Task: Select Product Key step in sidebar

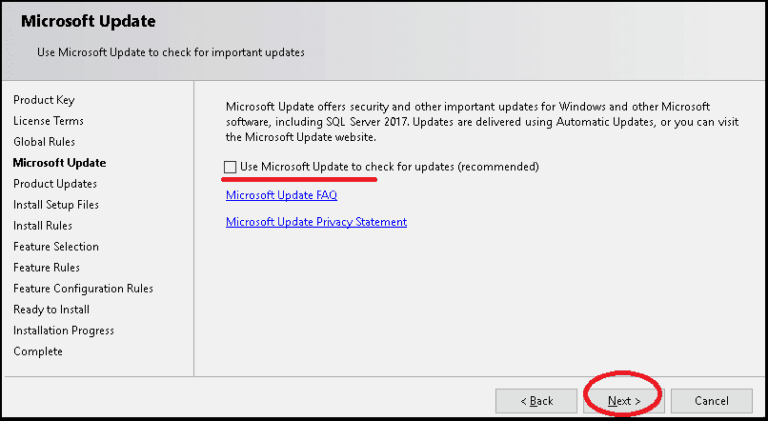Action: (44, 100)
